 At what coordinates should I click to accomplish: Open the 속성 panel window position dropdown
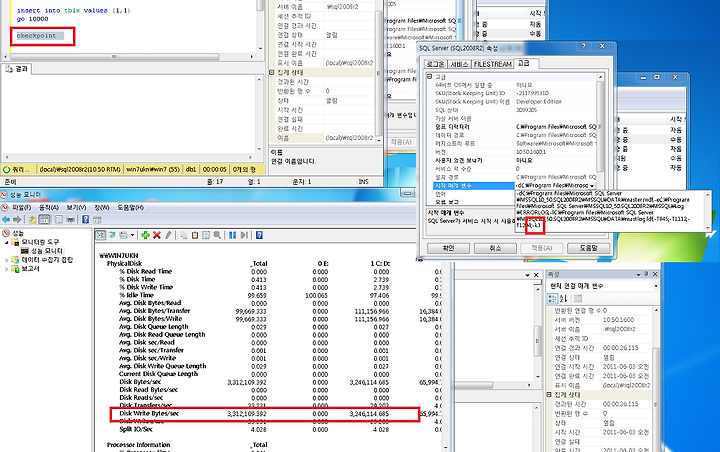pyautogui.click(x=638, y=274)
